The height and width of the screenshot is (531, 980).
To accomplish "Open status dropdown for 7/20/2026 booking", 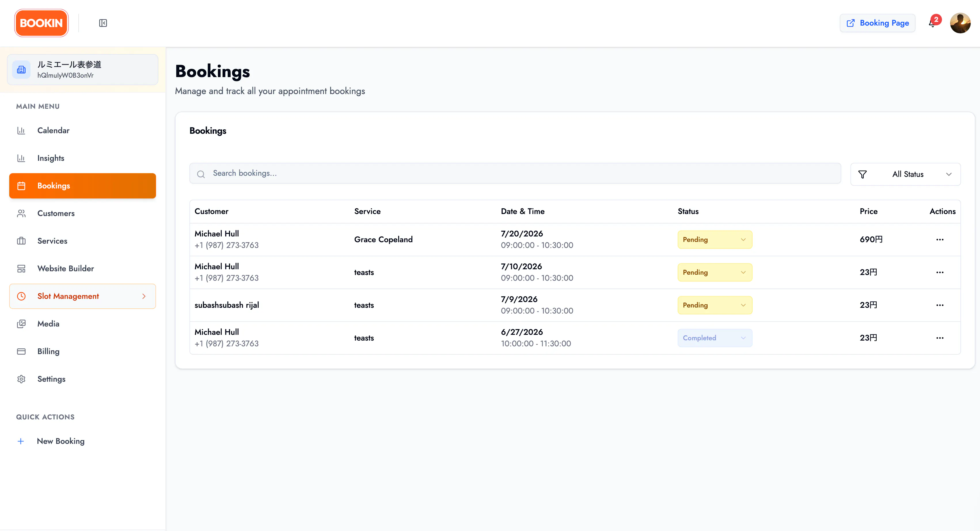I will [715, 239].
